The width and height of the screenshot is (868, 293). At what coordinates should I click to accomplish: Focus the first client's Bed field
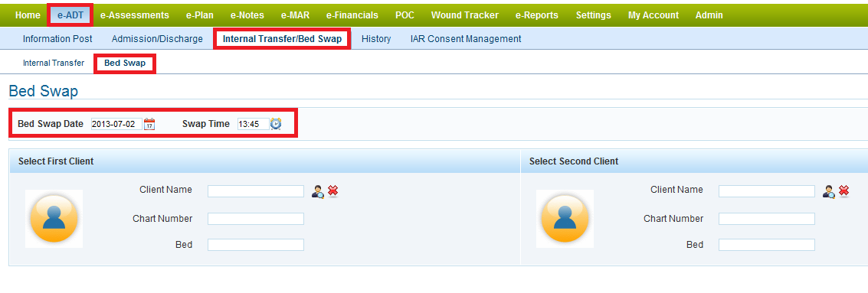pyautogui.click(x=256, y=245)
